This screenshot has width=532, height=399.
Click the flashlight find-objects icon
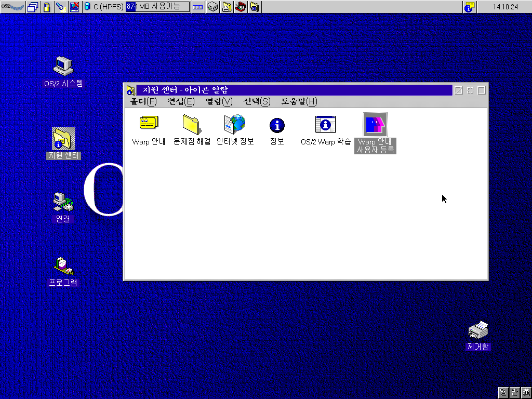[61, 7]
